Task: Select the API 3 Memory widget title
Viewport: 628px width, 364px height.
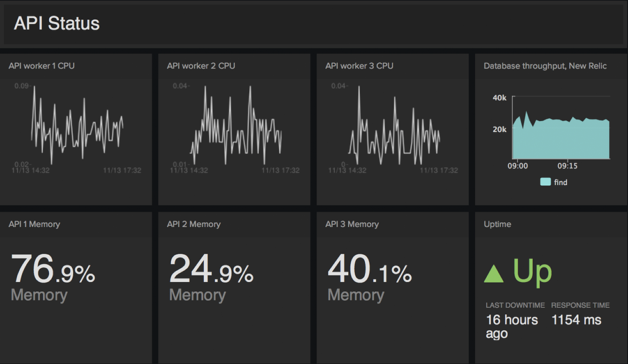Action: click(x=352, y=224)
